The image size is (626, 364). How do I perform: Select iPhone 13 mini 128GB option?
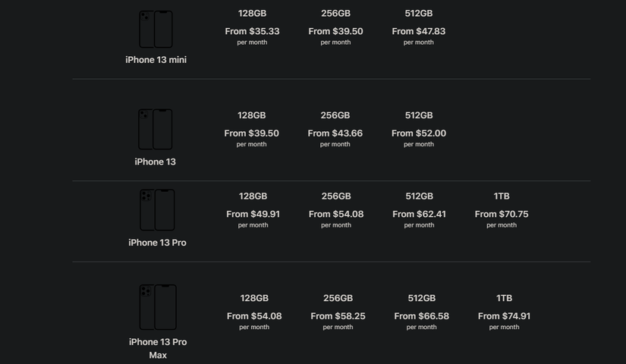[x=252, y=27]
